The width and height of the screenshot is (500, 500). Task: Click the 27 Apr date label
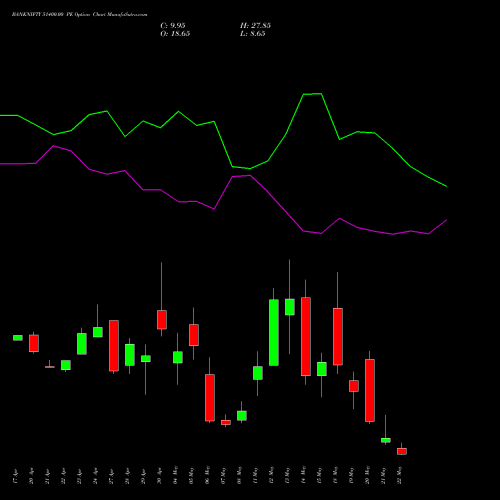click(111, 477)
